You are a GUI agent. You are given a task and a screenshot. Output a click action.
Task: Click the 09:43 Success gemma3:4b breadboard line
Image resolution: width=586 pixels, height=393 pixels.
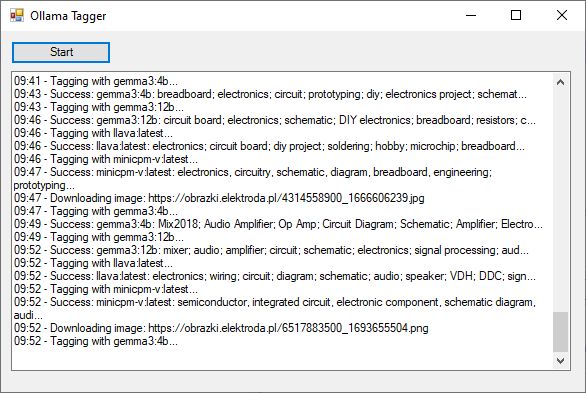tap(270, 94)
